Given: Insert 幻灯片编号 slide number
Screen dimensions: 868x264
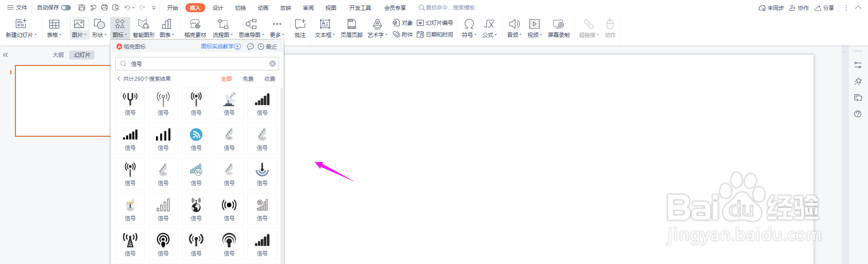Looking at the screenshot, I should (x=435, y=23).
